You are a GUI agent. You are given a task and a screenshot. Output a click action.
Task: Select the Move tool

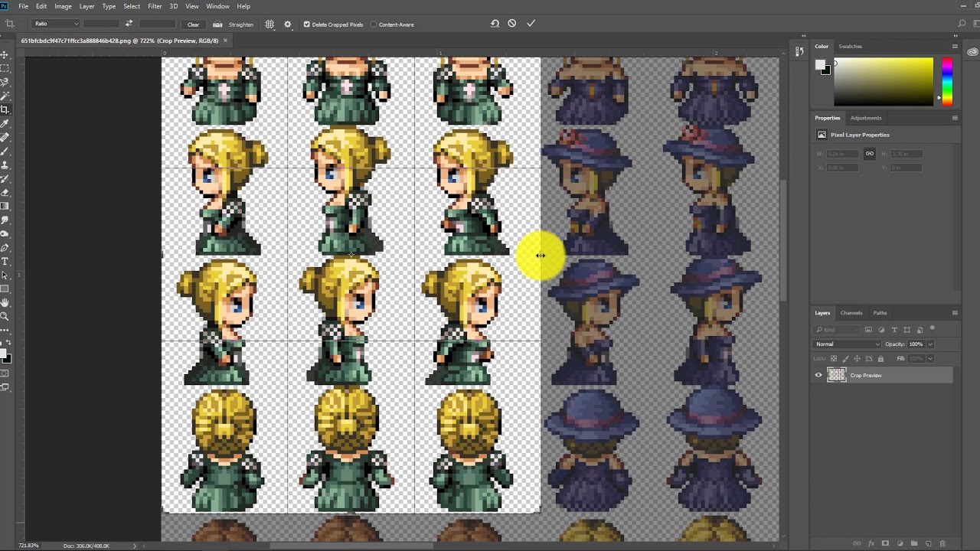[5, 55]
